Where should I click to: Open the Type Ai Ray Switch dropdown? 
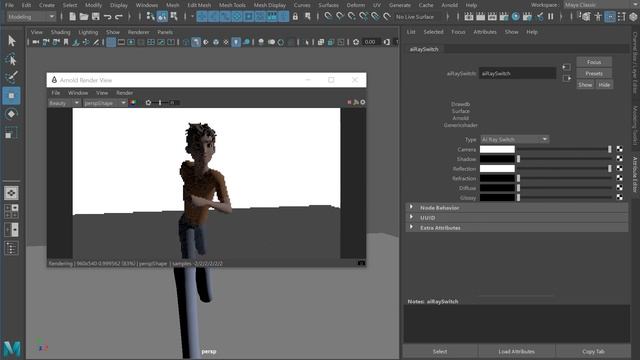(514, 139)
